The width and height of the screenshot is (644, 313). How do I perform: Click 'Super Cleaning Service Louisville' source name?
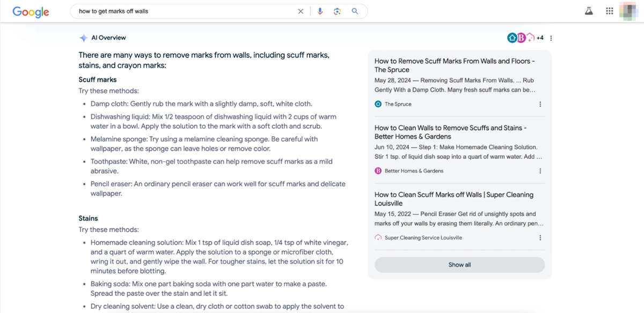(x=423, y=237)
